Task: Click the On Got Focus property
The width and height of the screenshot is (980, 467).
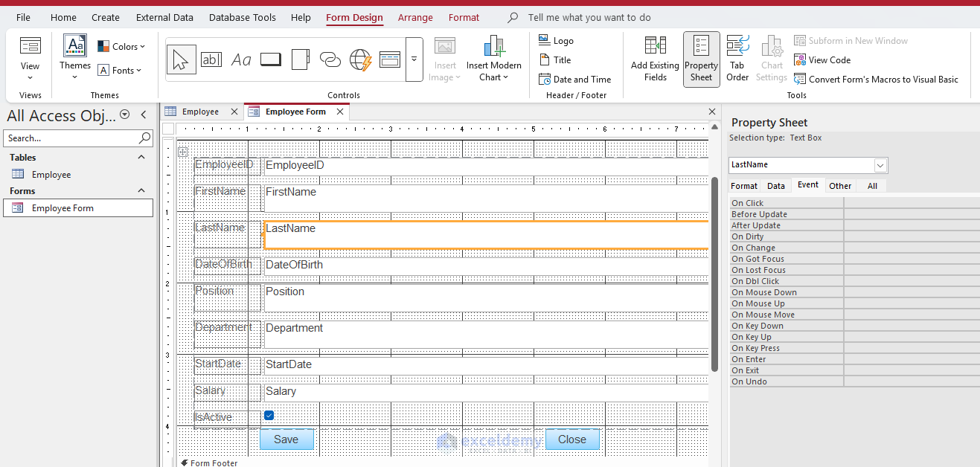Action: pos(854,259)
